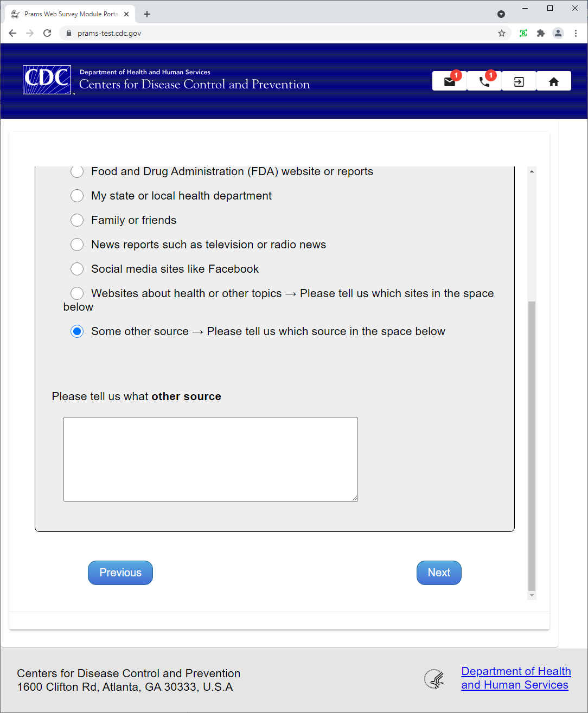Click the logout exit icon in header

point(519,81)
